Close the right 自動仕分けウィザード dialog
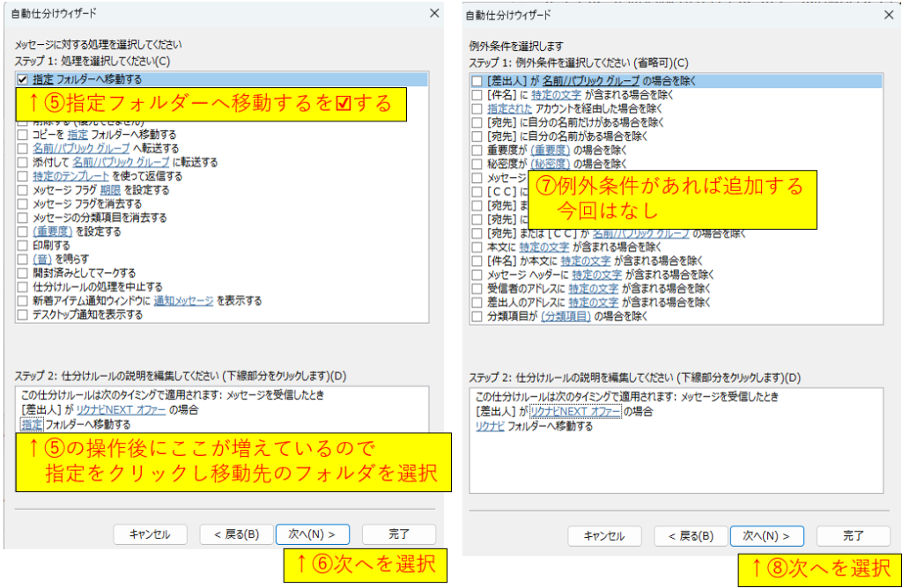 (x=888, y=15)
